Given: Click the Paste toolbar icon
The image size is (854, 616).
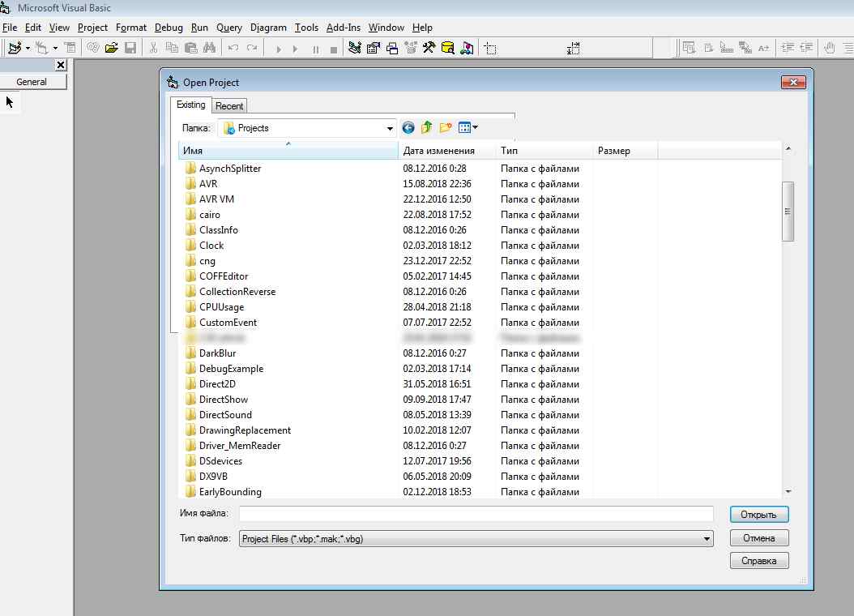Looking at the screenshot, I should pyautogui.click(x=190, y=48).
